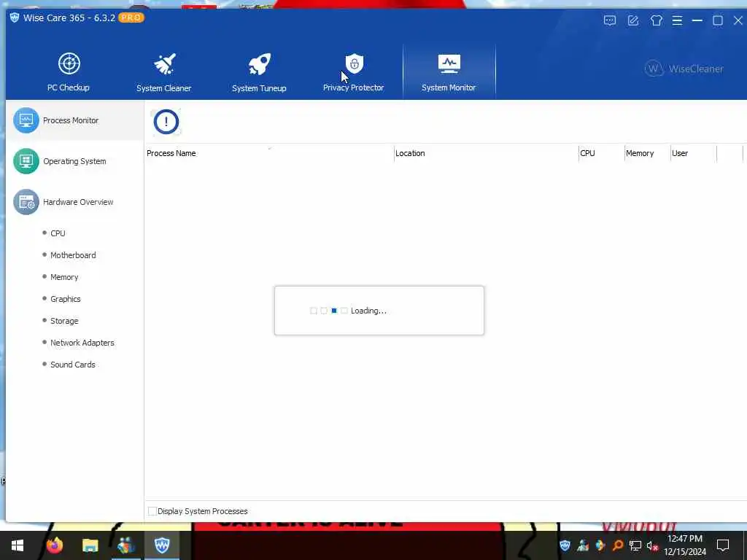Open the Motherboard hardware entry

(x=73, y=255)
